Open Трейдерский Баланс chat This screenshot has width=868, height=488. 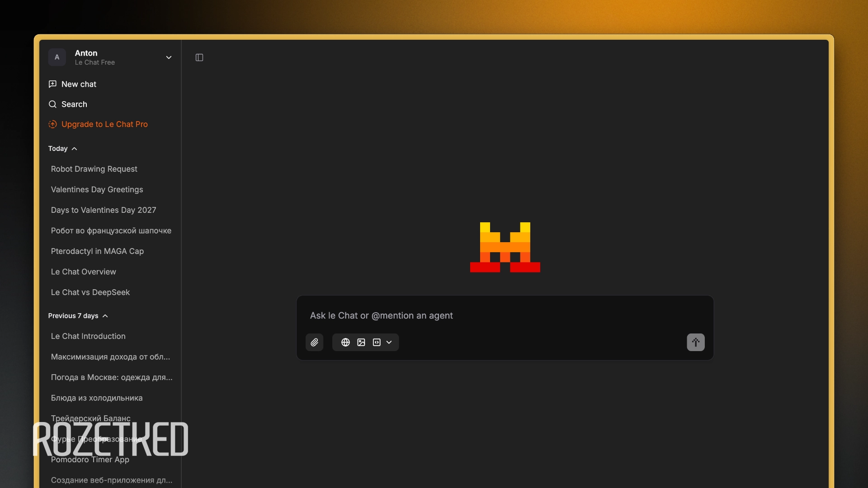[91, 418]
